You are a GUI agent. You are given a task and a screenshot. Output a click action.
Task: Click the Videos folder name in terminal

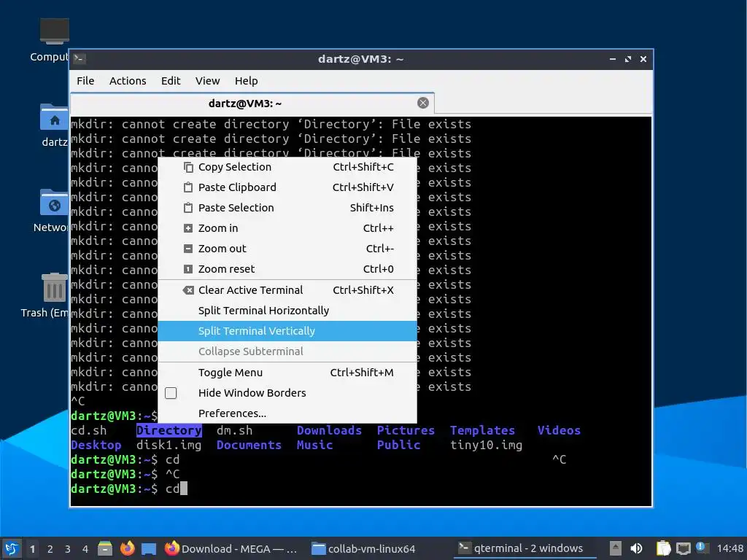coord(559,430)
